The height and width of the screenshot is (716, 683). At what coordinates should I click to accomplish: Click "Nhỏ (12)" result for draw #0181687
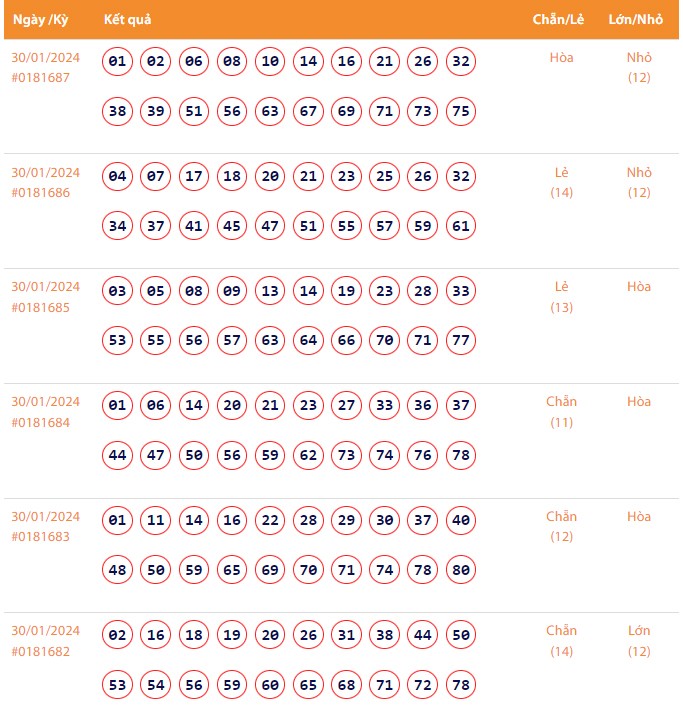click(x=639, y=67)
